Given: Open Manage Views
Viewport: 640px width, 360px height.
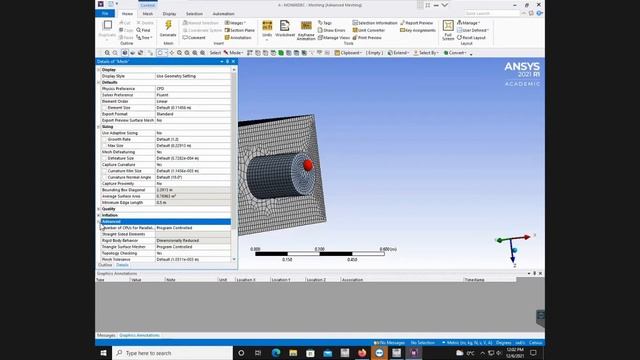Looking at the screenshot, I should click(x=333, y=38).
